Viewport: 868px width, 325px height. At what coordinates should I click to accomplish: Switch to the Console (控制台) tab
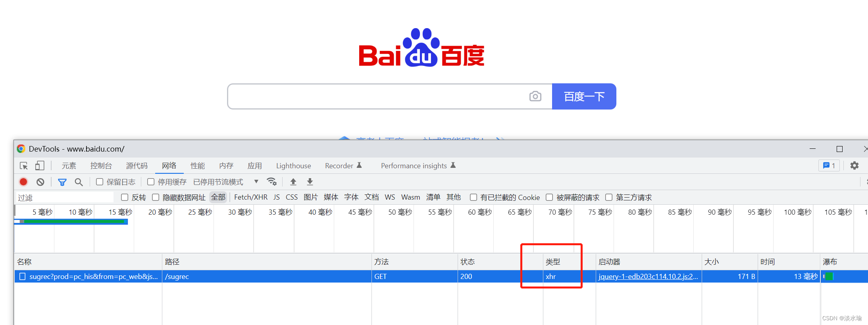(x=101, y=165)
